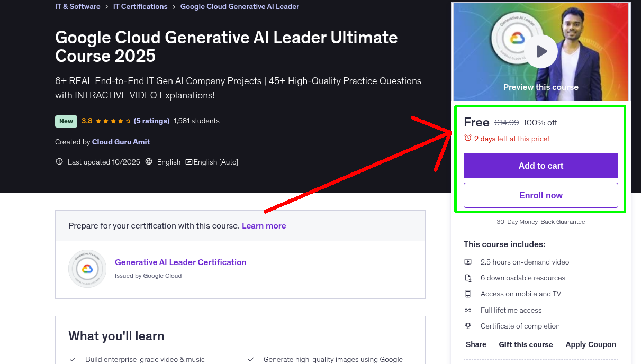Image resolution: width=641 pixels, height=364 pixels.
Task: Click the mobile access icon
Action: [468, 294]
